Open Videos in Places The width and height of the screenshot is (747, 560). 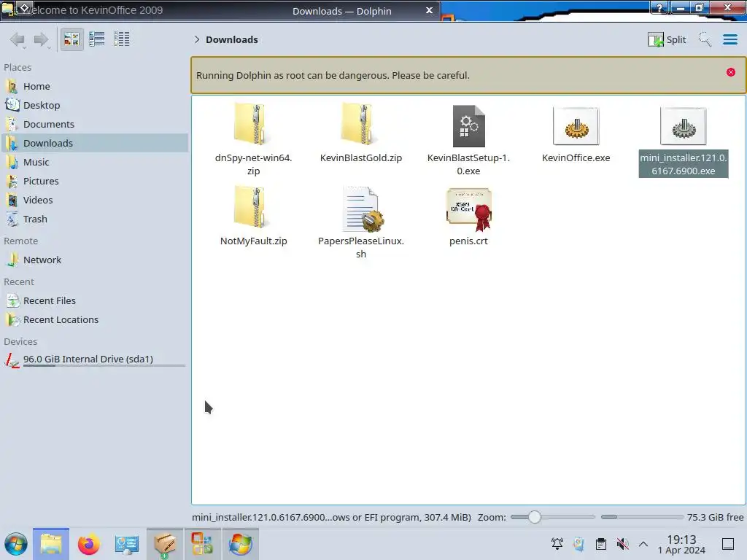(94, 201)
